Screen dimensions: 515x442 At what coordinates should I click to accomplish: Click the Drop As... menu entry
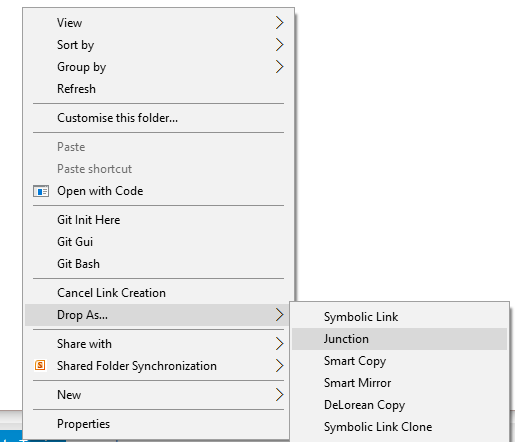(x=158, y=315)
